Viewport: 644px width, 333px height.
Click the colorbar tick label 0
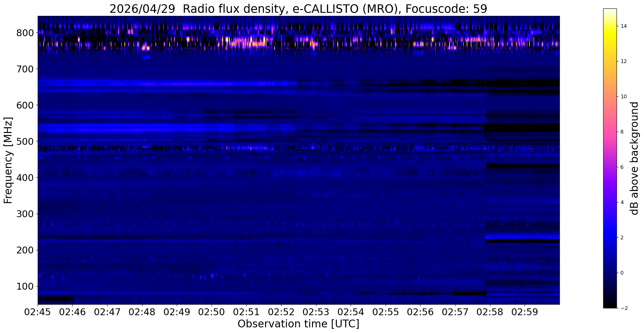point(622,273)
